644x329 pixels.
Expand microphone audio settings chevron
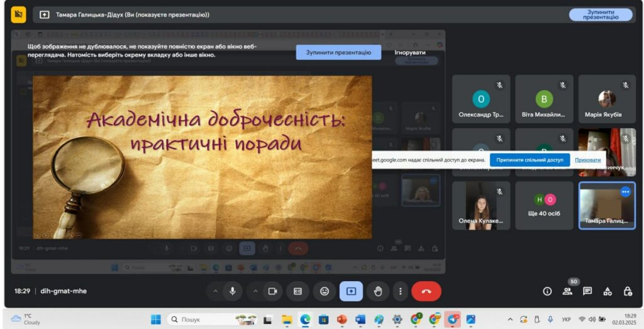point(216,291)
